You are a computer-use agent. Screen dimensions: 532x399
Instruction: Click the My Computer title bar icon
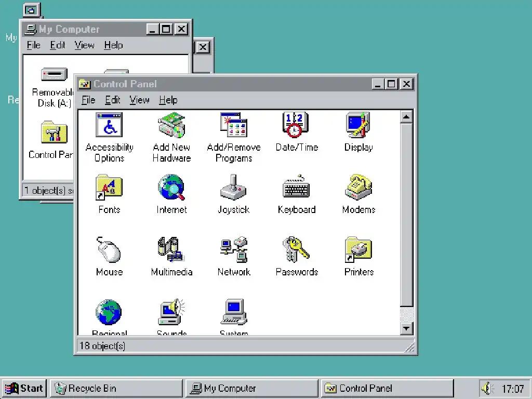point(31,29)
